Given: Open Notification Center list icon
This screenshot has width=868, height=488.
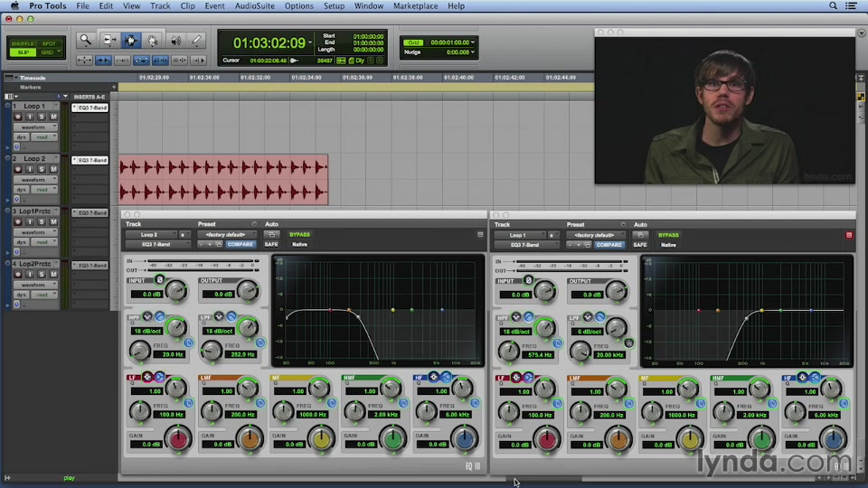Looking at the screenshot, I should click(x=852, y=5).
